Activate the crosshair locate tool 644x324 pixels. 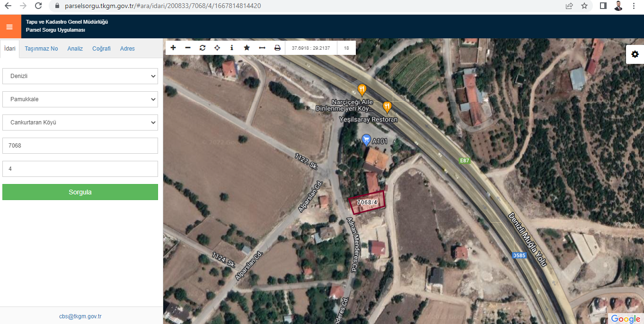(x=217, y=48)
